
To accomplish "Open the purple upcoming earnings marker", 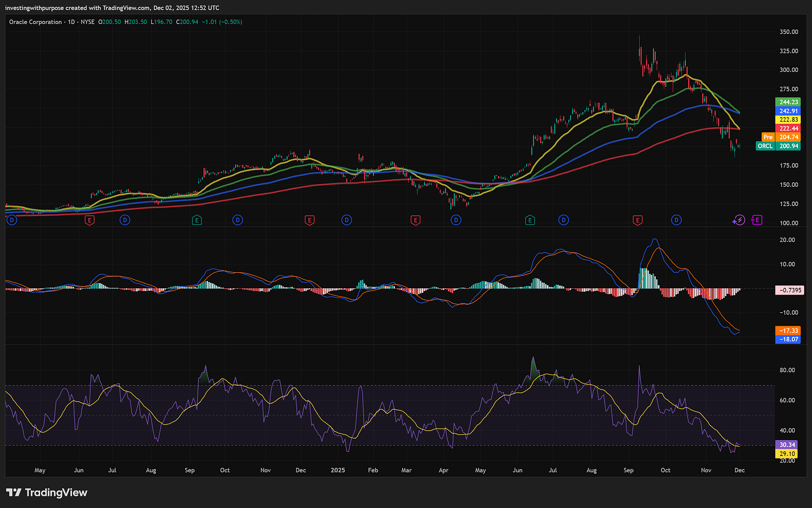I will [757, 220].
